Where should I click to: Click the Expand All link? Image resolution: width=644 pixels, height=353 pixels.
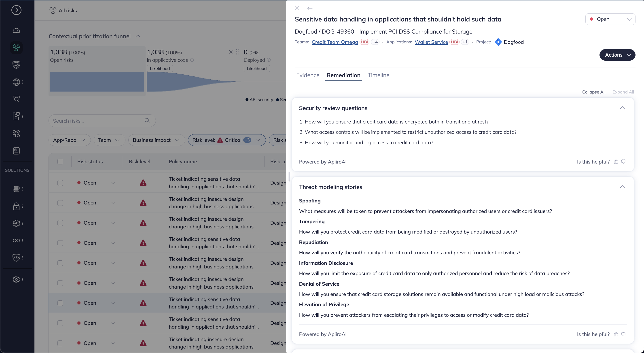coord(623,92)
